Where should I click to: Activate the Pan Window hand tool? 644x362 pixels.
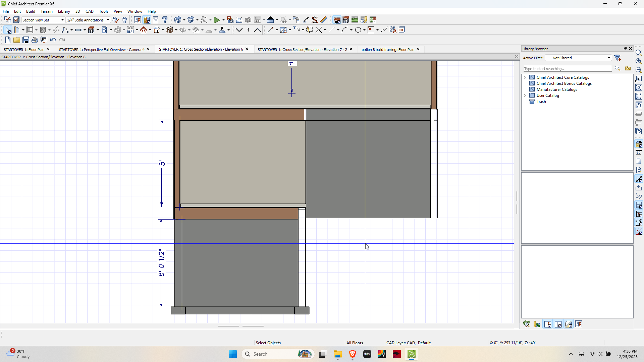tap(639, 105)
